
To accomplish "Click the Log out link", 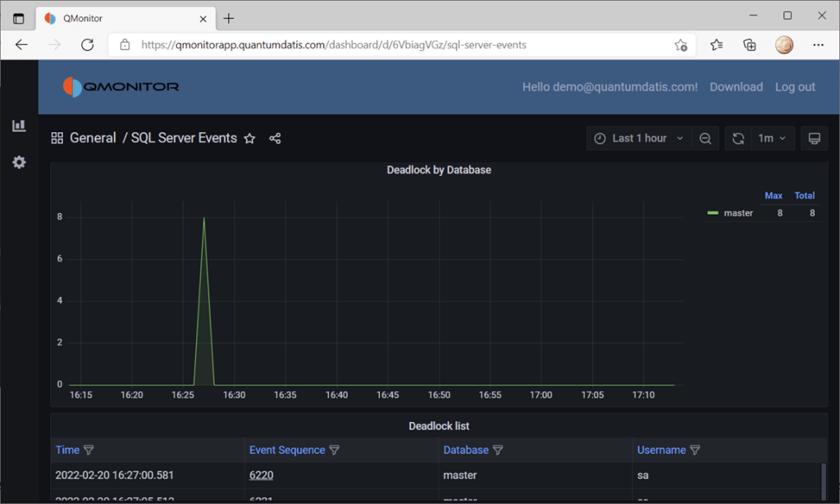I will (x=795, y=87).
